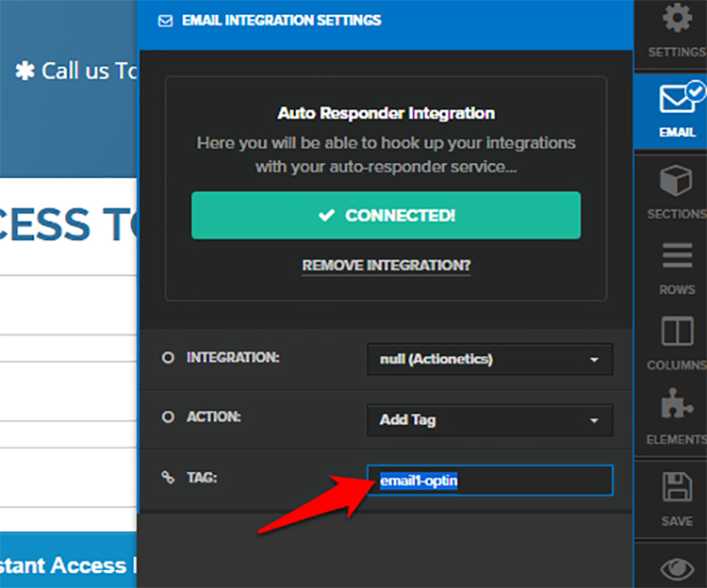
Task: Click the EMAIL INTEGRATION SETTINGS title
Action: click(281, 21)
